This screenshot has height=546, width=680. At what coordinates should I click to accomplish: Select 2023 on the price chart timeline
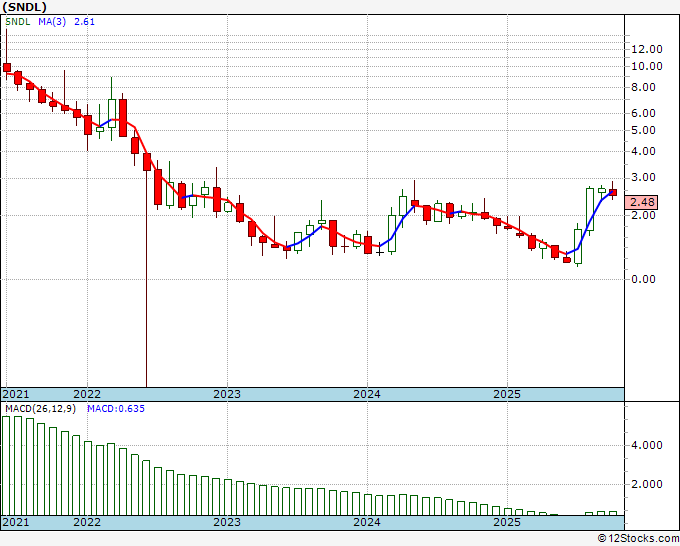click(227, 393)
